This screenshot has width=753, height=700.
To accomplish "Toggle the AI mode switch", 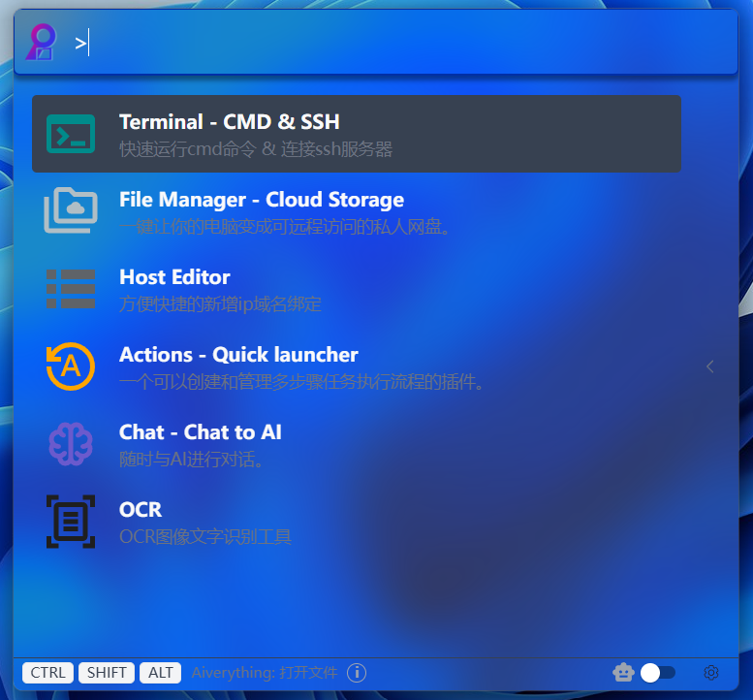I will 658,673.
